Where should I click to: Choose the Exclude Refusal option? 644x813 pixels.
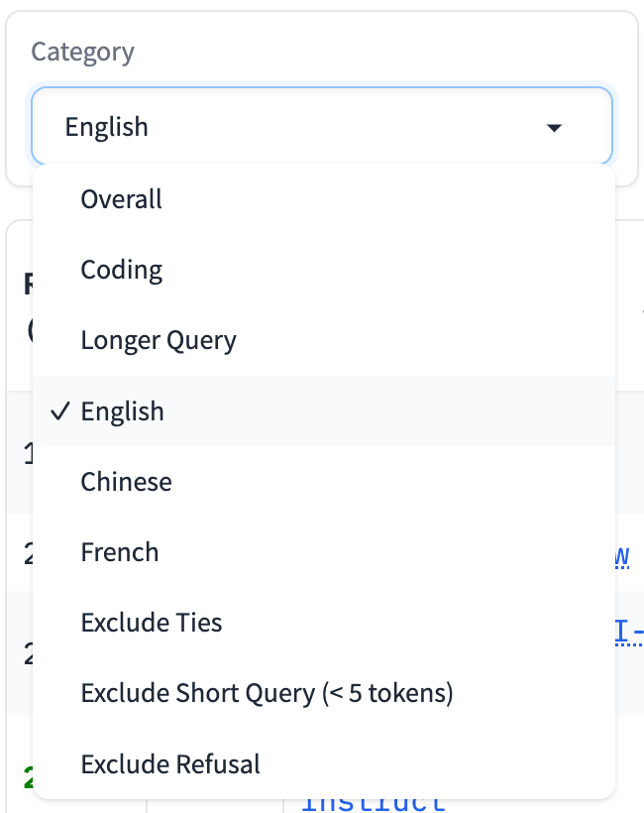(170, 764)
